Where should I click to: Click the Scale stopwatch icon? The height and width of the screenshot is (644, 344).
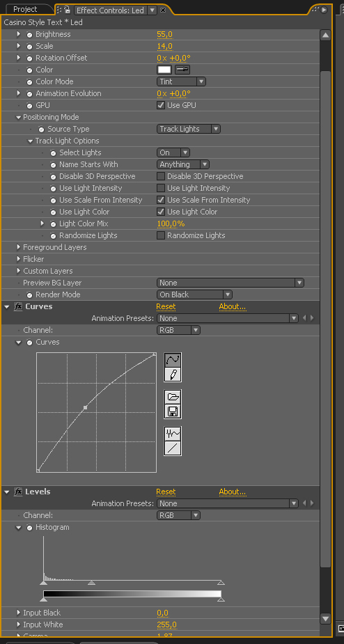tap(29, 47)
